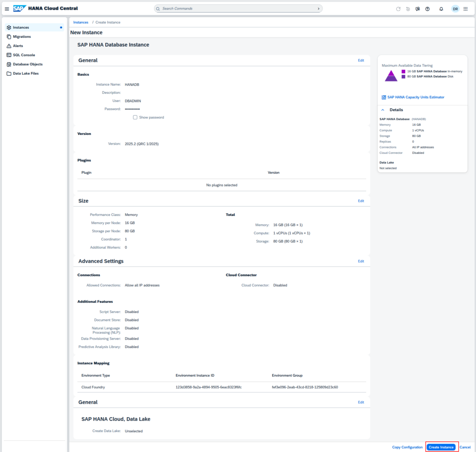Click Copy Configuration
The image size is (476, 452).
click(x=407, y=447)
